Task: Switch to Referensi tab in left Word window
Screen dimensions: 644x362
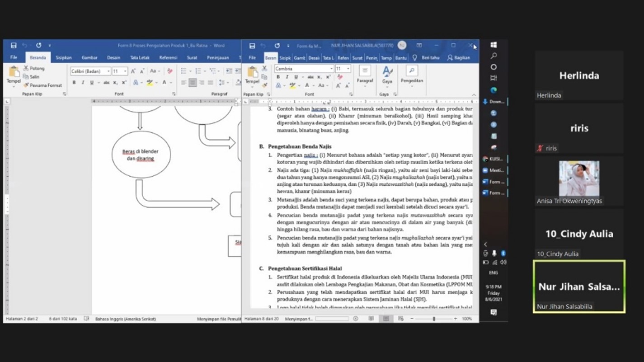Action: [168, 58]
